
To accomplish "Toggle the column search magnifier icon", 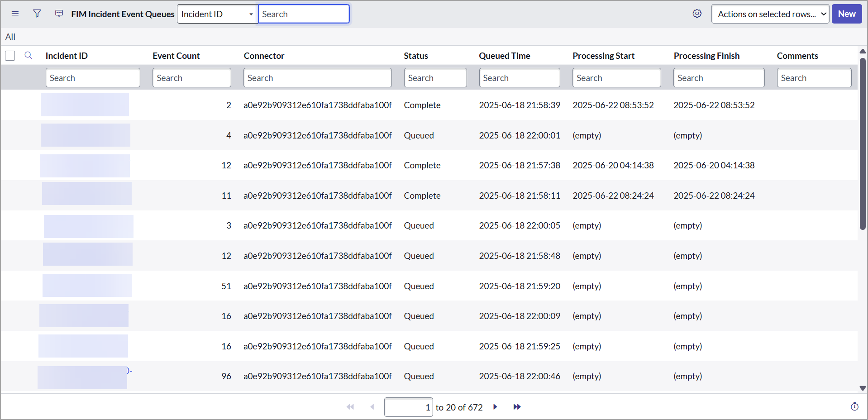I will click(28, 56).
